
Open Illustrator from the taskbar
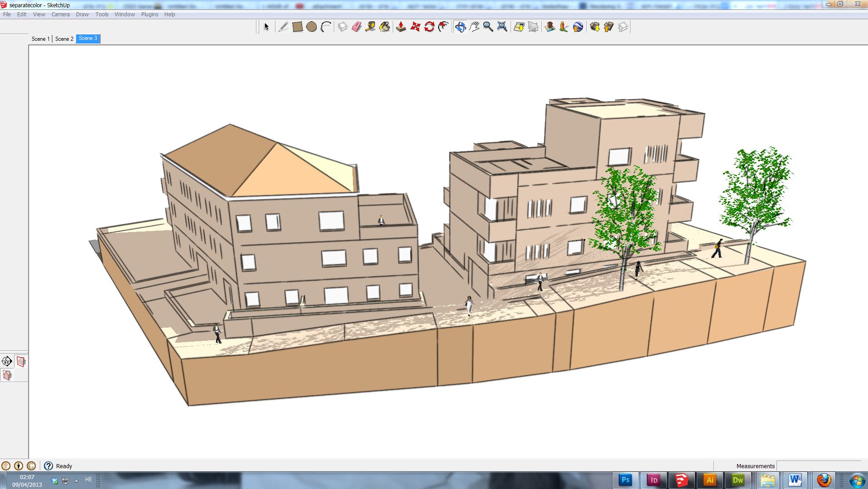[710, 480]
